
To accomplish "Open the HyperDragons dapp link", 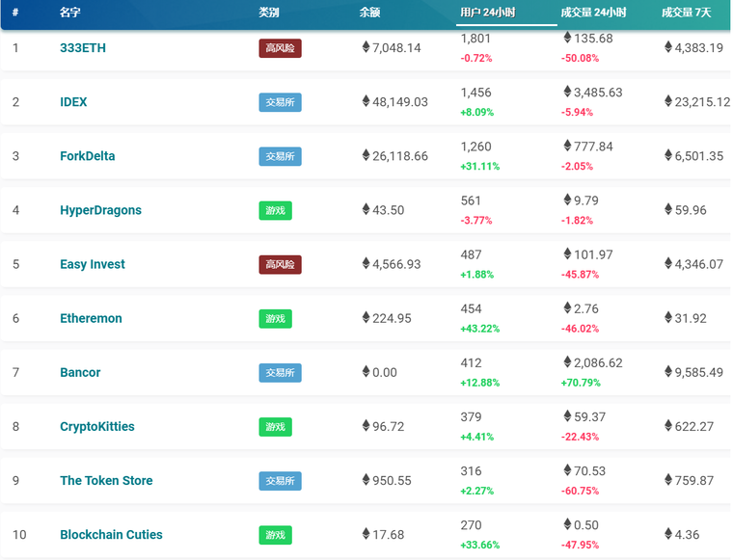I will tap(100, 210).
